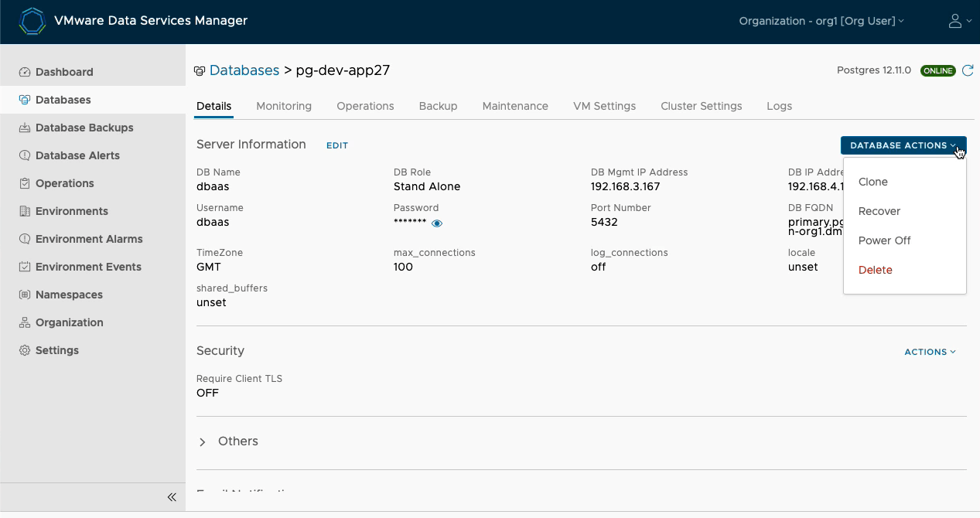This screenshot has width=980, height=518.
Task: Open Database Backups in the sidebar
Action: click(x=84, y=128)
